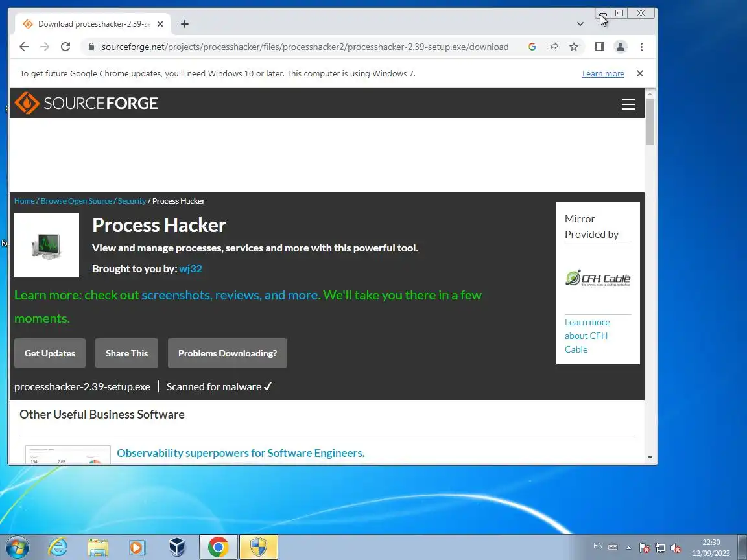Minimize the Chrome window
The image size is (747, 560).
(x=603, y=14)
